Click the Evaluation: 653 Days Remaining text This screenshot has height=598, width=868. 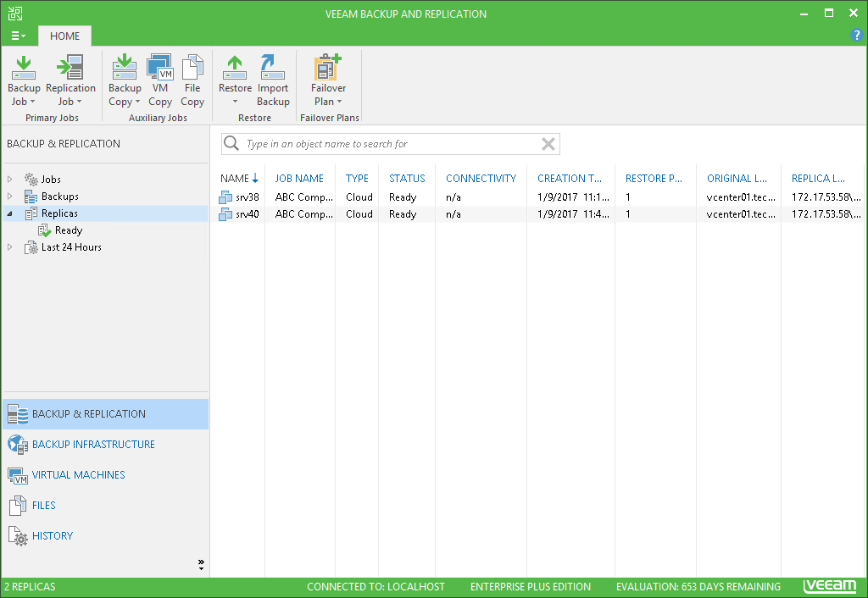(698, 587)
